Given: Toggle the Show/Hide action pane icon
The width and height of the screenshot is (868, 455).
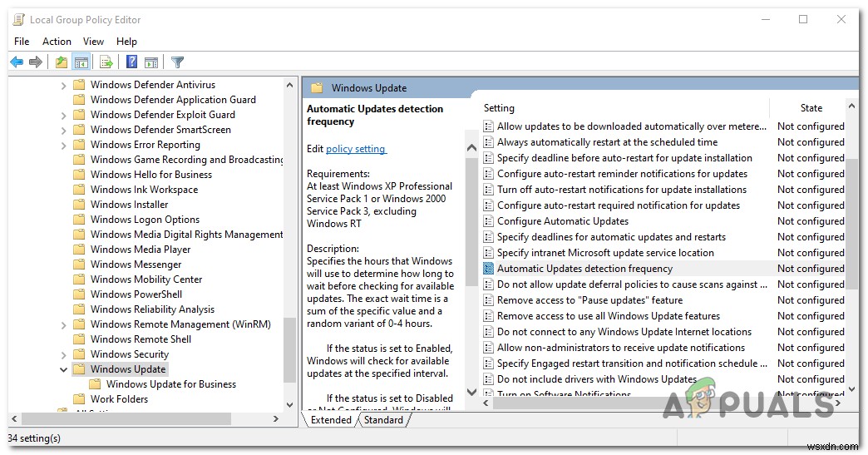Looking at the screenshot, I should click(151, 62).
